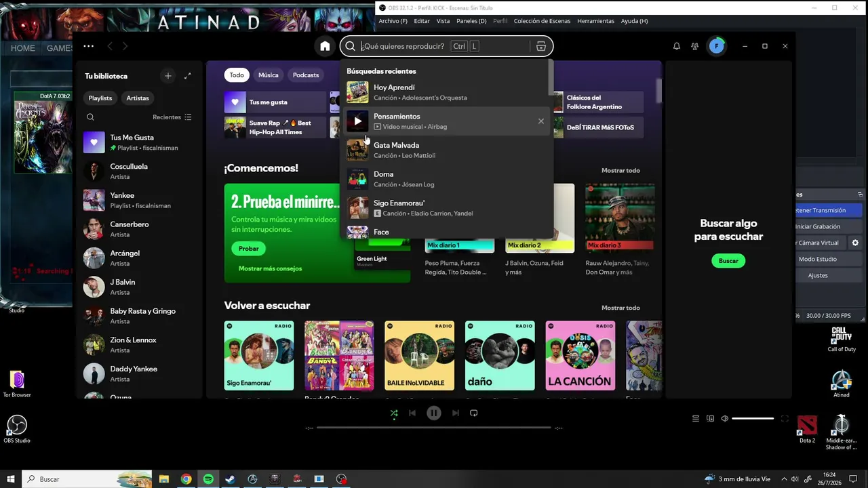This screenshot has height=488, width=868.
Task: Open OBS Paneles (D) menu
Action: coord(471,21)
